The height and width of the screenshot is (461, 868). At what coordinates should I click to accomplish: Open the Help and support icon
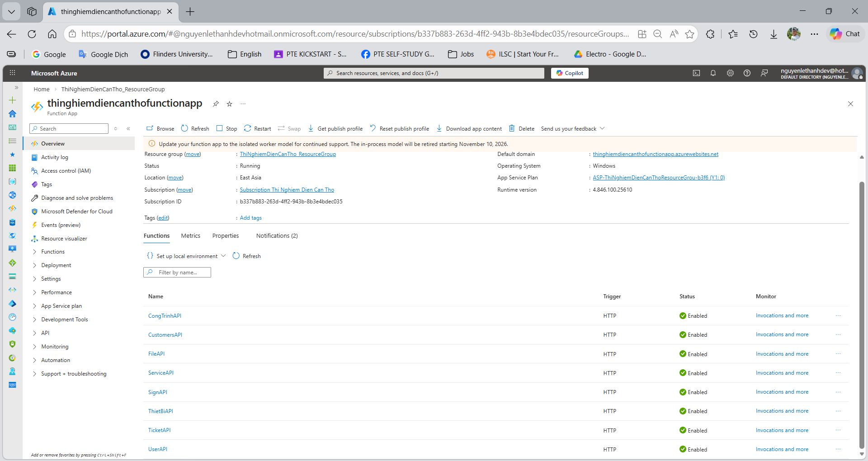[x=747, y=73]
